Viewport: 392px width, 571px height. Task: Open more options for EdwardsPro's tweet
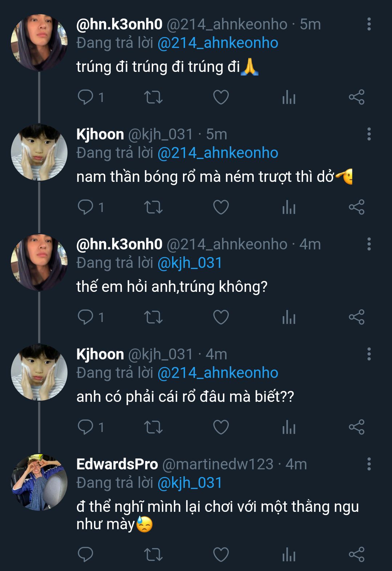(x=369, y=464)
